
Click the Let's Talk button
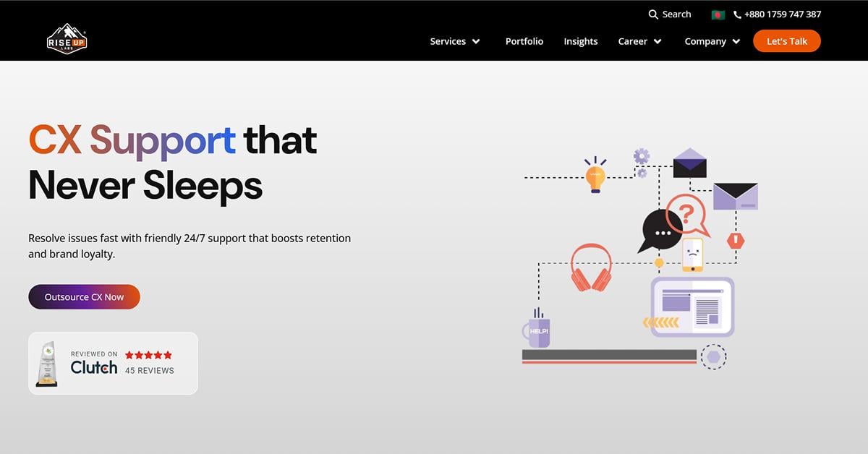point(787,41)
